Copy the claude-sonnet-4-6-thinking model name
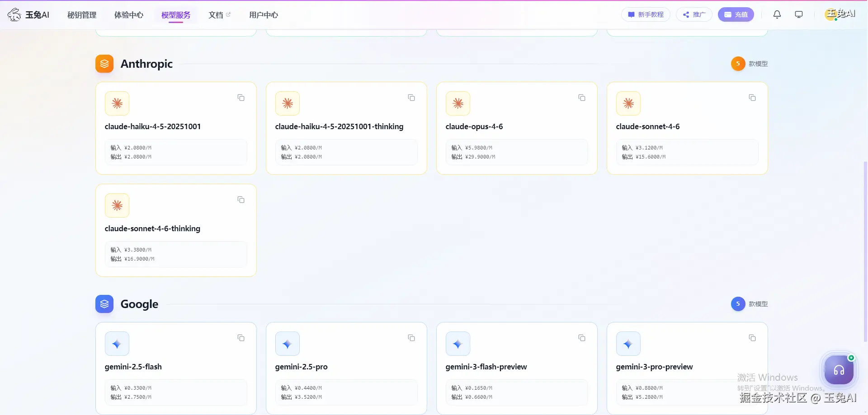 click(241, 200)
